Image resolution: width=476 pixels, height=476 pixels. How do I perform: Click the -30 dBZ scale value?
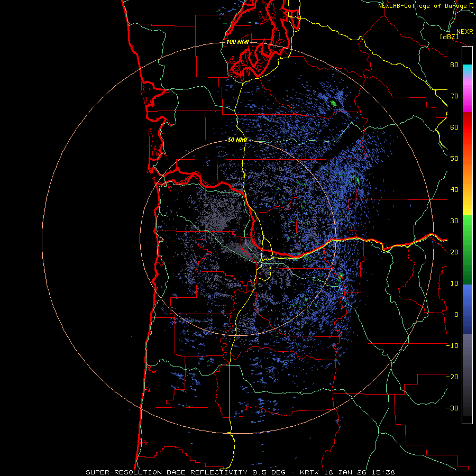point(452,408)
